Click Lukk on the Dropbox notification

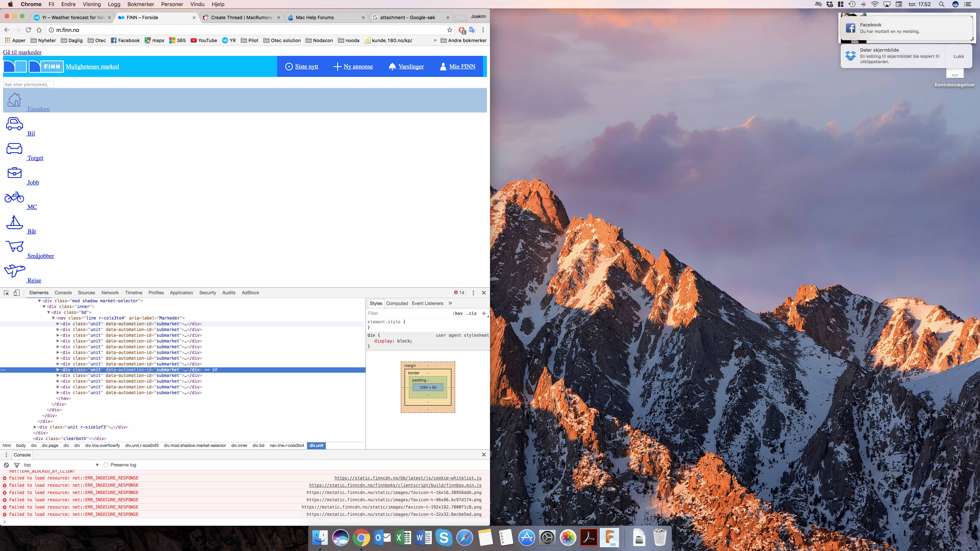[x=958, y=56]
